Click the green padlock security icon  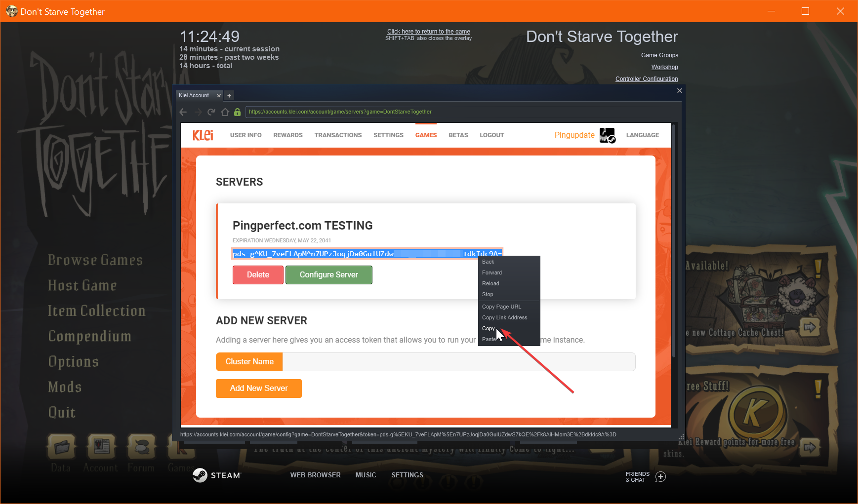click(x=238, y=112)
